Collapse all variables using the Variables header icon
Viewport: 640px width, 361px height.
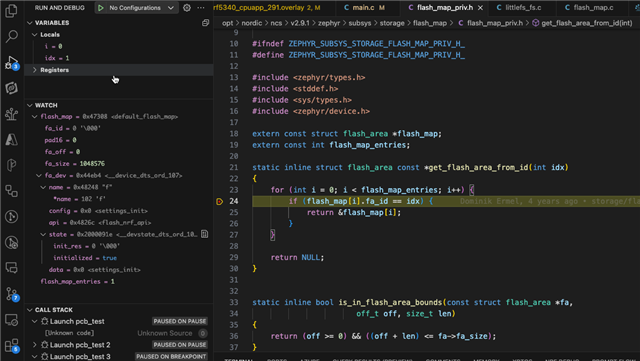coord(205,23)
